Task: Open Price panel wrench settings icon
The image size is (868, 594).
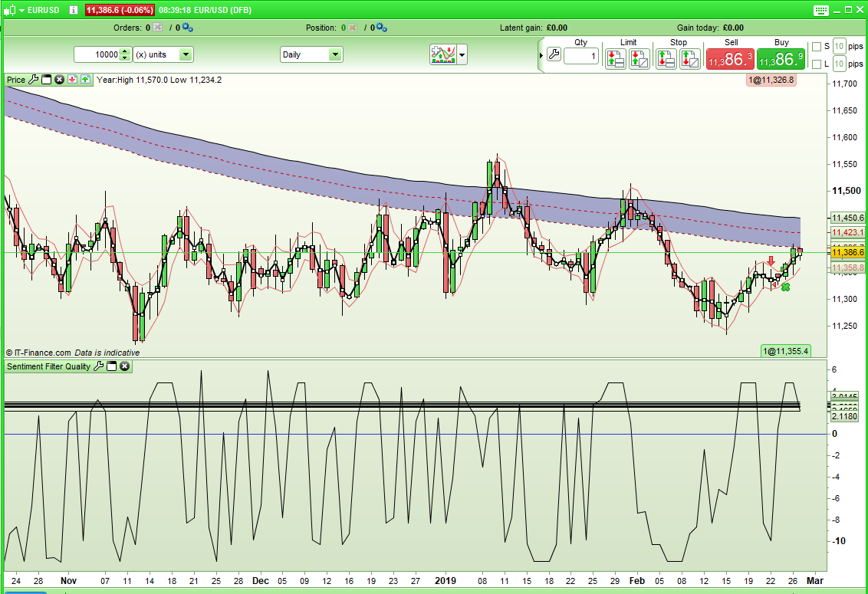Action: [x=33, y=80]
